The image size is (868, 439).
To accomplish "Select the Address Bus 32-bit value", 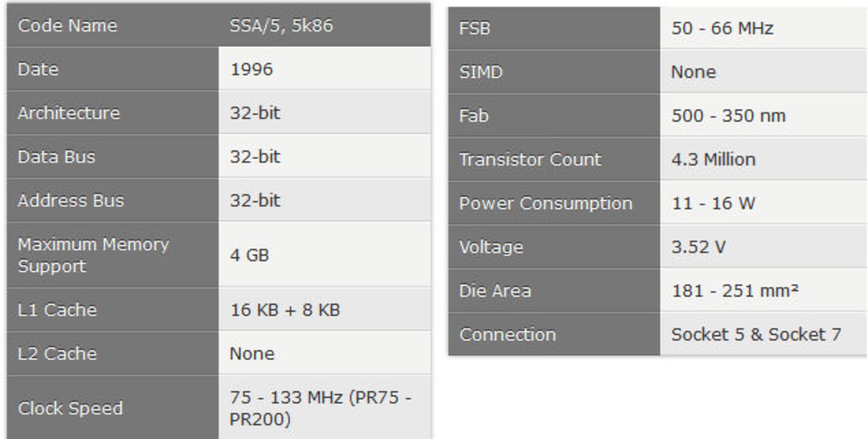I will (x=255, y=200).
